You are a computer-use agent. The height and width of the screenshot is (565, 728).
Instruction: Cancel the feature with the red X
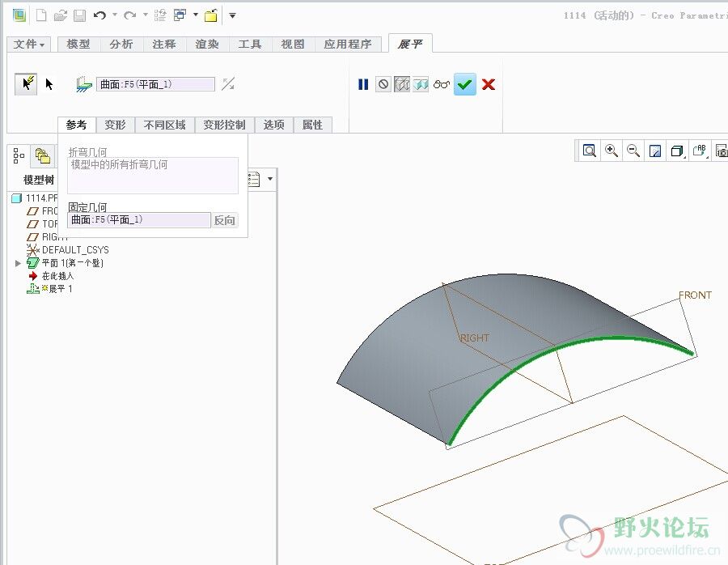point(489,84)
